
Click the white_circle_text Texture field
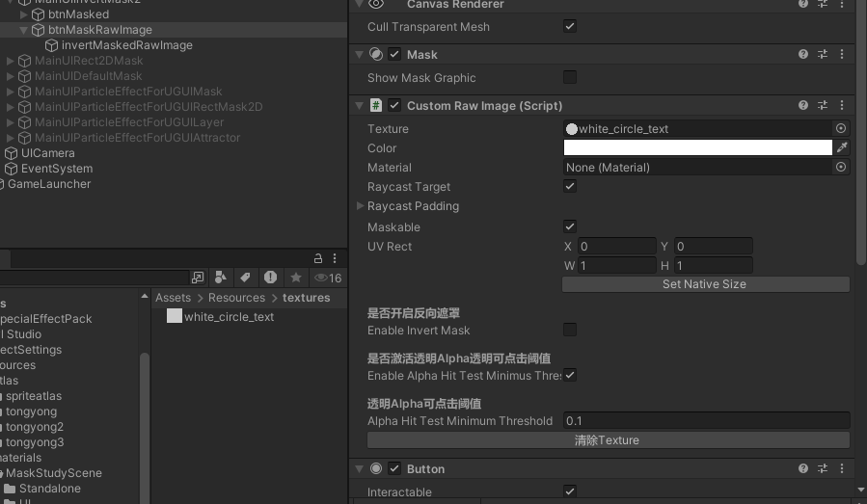point(698,128)
